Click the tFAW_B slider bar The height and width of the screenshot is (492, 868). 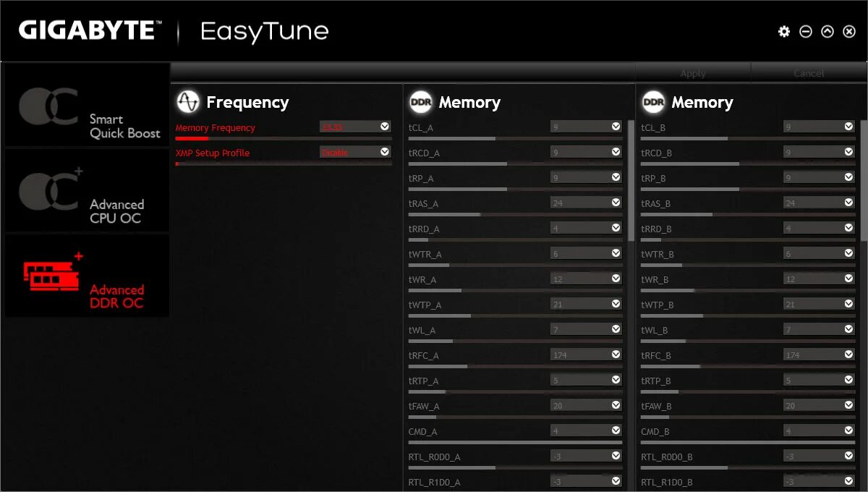748,417
